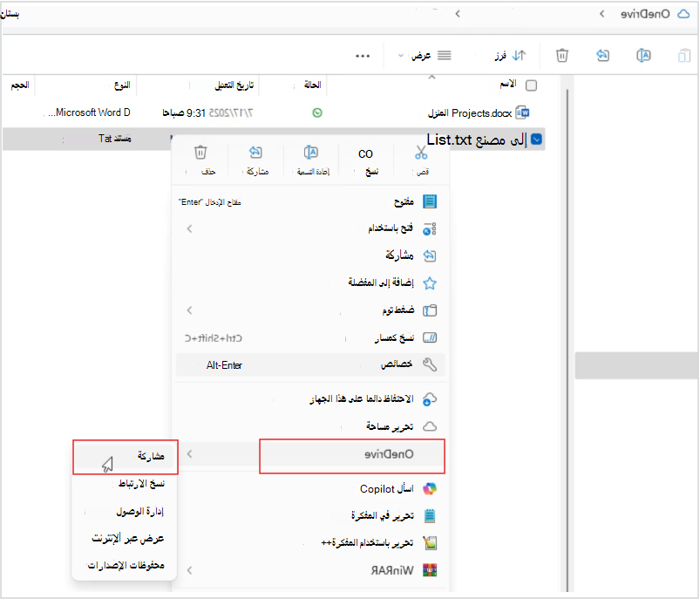Click the cloud download keep-on-device icon
The height and width of the screenshot is (599, 700).
click(429, 398)
